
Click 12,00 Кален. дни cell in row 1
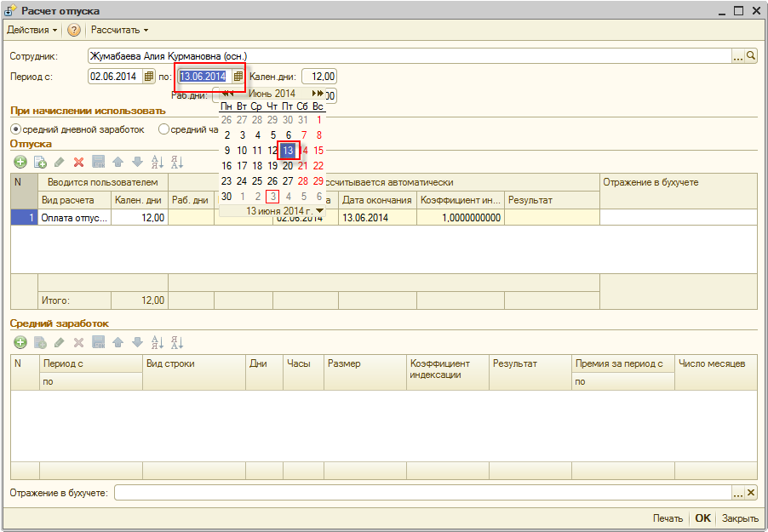[x=140, y=218]
